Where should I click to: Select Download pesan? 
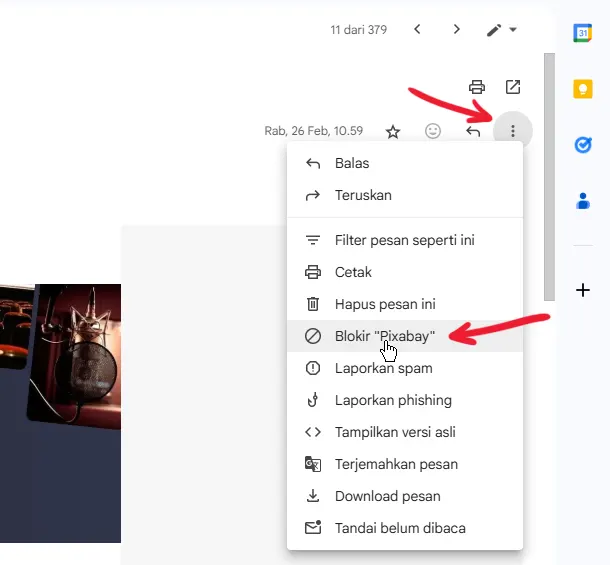[x=405, y=496]
